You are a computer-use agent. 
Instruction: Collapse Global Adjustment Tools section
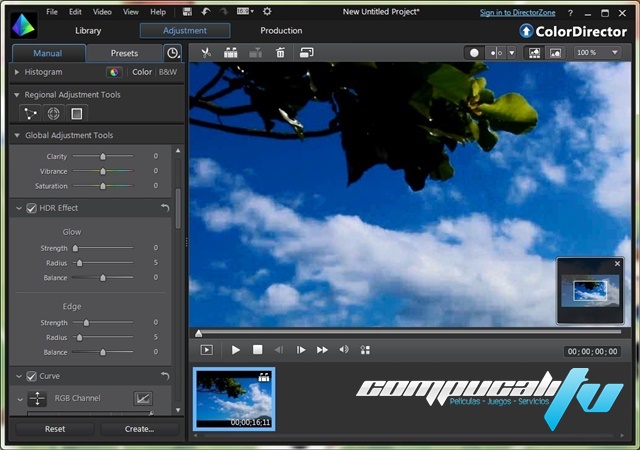point(17,135)
